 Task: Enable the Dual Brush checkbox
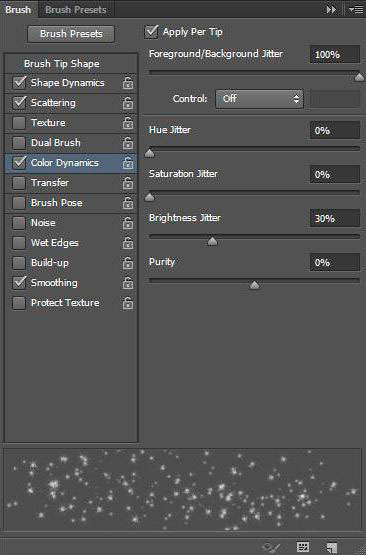19,143
